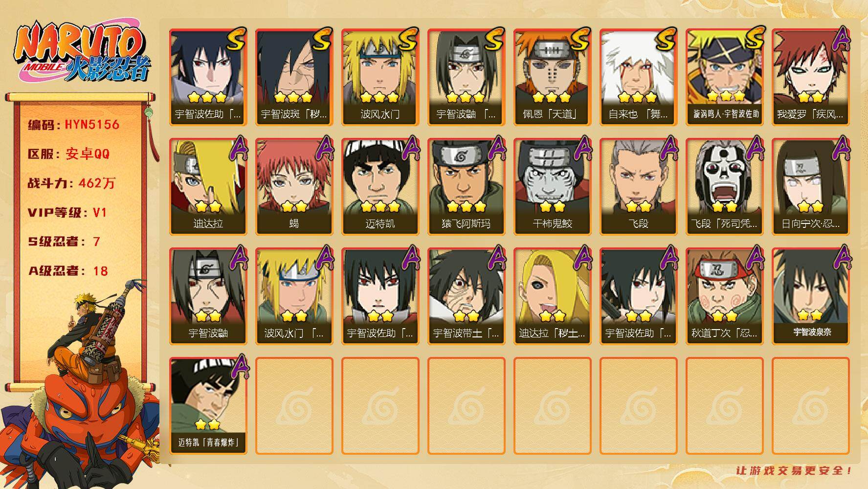Screen dimensions: 868x489
Task: Click the three stars on 自来也 card
Action: (x=638, y=97)
